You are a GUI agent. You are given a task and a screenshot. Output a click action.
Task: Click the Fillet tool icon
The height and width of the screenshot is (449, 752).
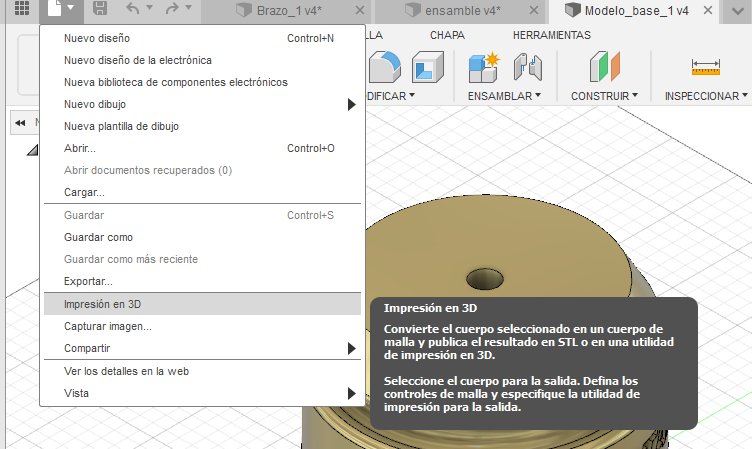(385, 67)
